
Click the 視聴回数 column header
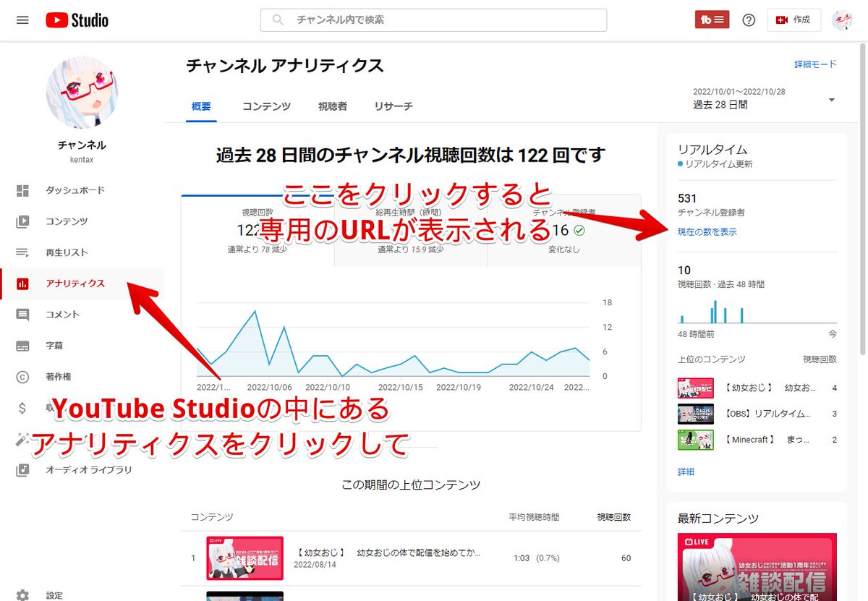[613, 517]
